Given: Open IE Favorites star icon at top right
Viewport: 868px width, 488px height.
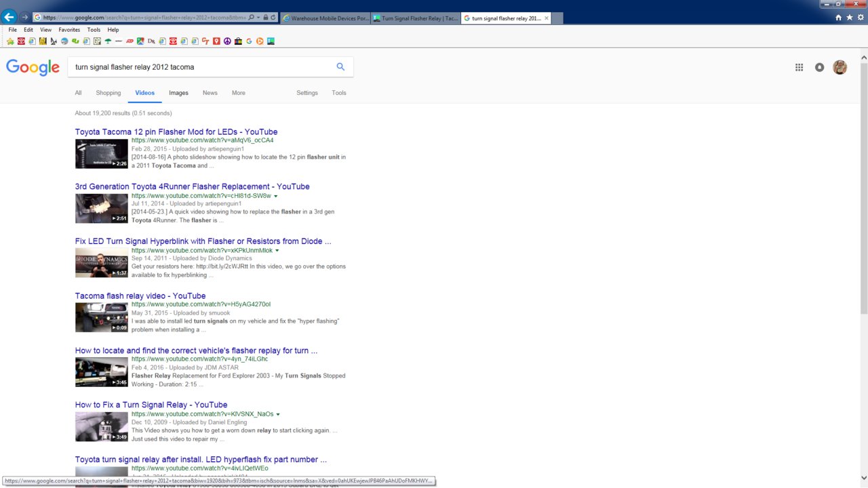Looking at the screenshot, I should click(x=850, y=18).
